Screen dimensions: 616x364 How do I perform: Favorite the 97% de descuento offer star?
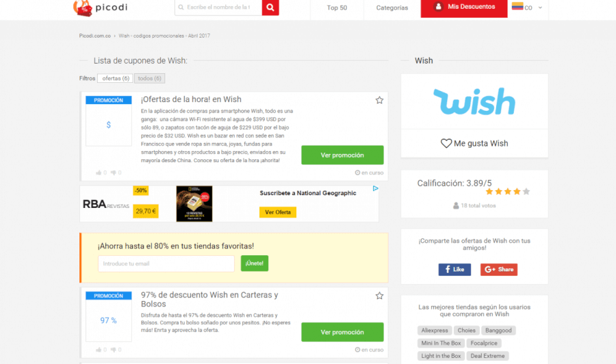(x=379, y=296)
